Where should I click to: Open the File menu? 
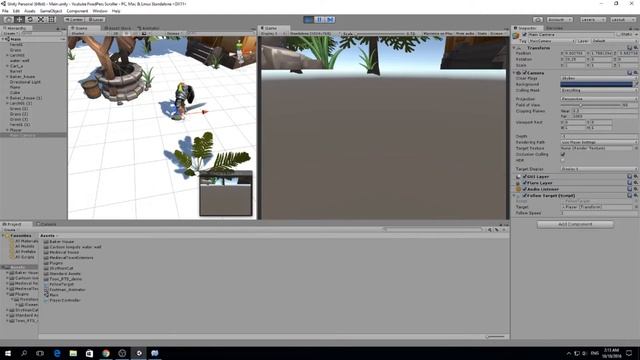pyautogui.click(x=5, y=11)
